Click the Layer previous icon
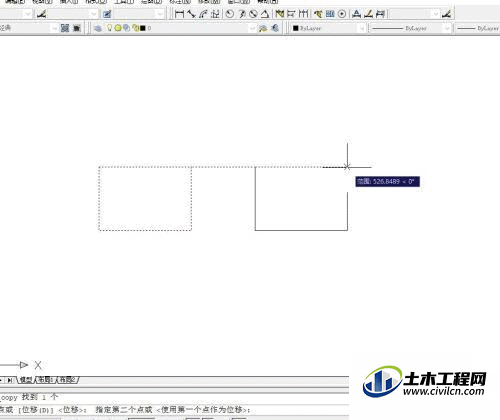The height and width of the screenshot is (420, 500). (x=275, y=28)
